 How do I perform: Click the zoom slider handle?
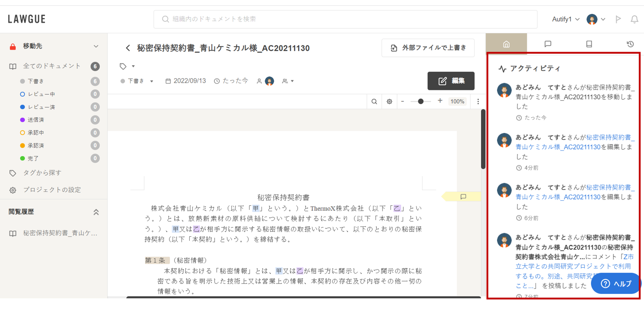[x=421, y=102]
